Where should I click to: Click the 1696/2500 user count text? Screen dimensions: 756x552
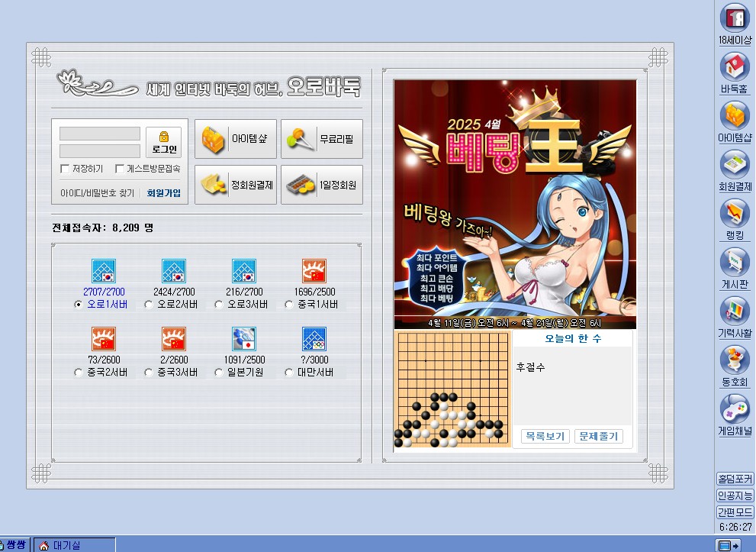tap(314, 292)
